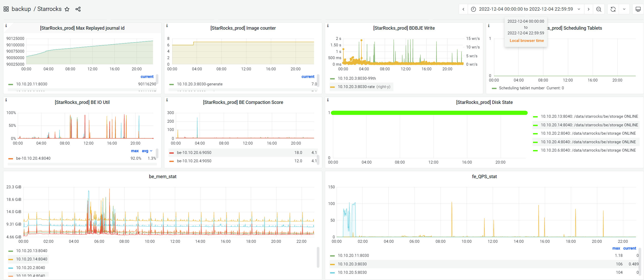
Task: Open the dashboards grid icon
Action: pyautogui.click(x=6, y=9)
